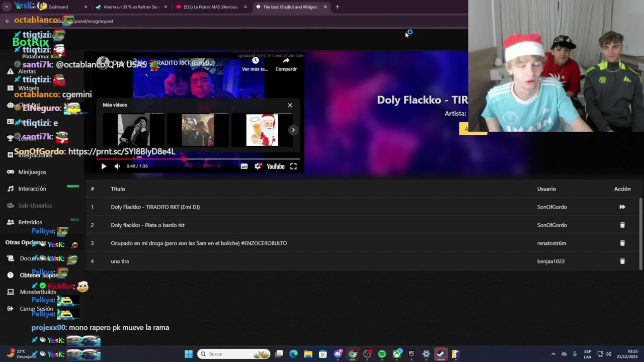Open YouTube player settings gear
This screenshot has height=362, width=644.
coord(258,166)
